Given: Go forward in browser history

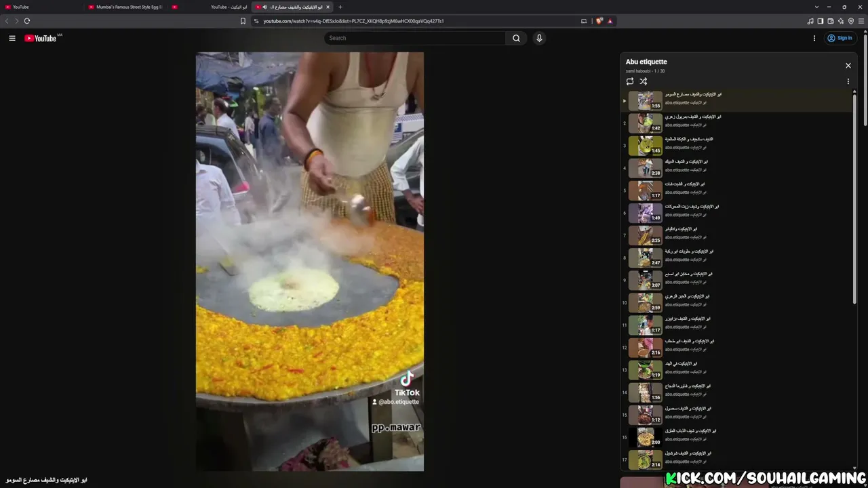Looking at the screenshot, I should (16, 21).
